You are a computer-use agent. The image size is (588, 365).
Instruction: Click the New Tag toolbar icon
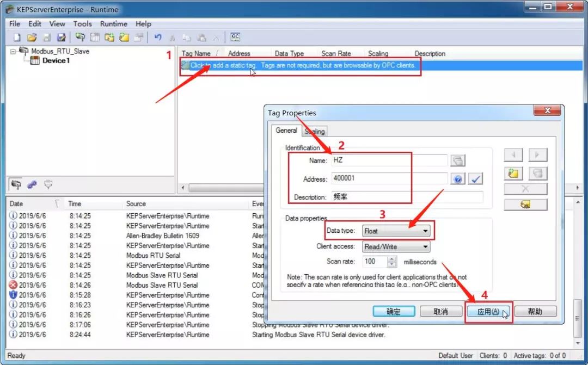pos(124,37)
